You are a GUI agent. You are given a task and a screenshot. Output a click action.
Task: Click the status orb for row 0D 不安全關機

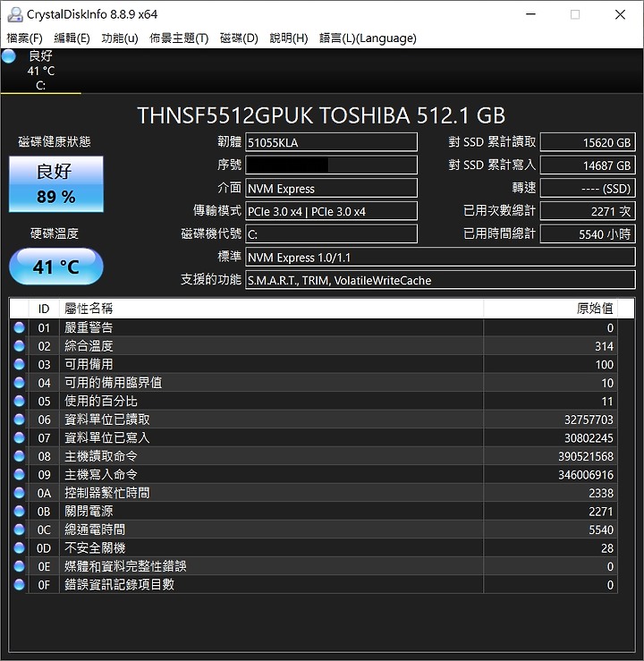click(19, 547)
